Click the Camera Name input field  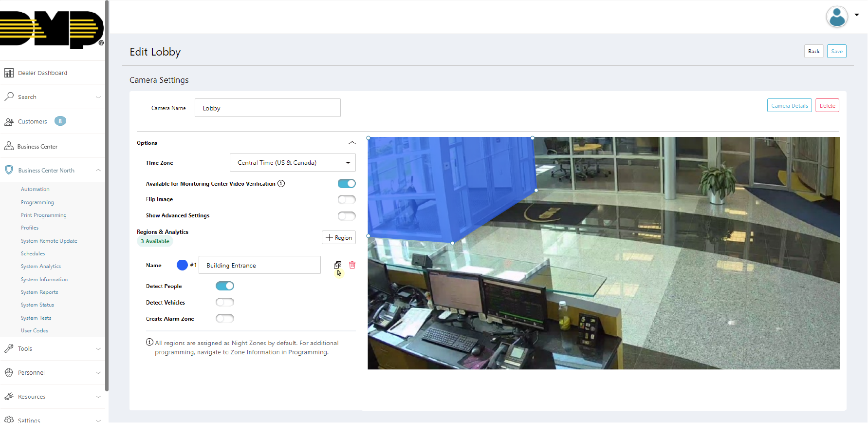pyautogui.click(x=267, y=108)
